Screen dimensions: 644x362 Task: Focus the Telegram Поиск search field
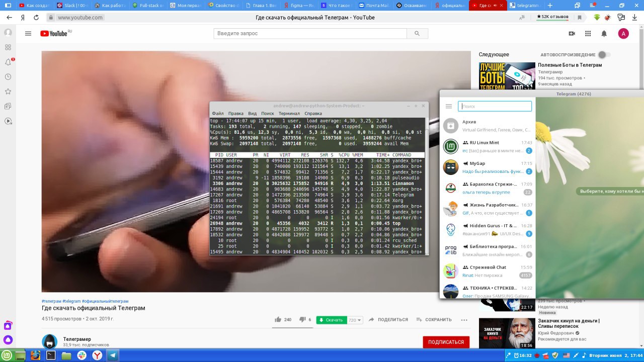tap(495, 106)
